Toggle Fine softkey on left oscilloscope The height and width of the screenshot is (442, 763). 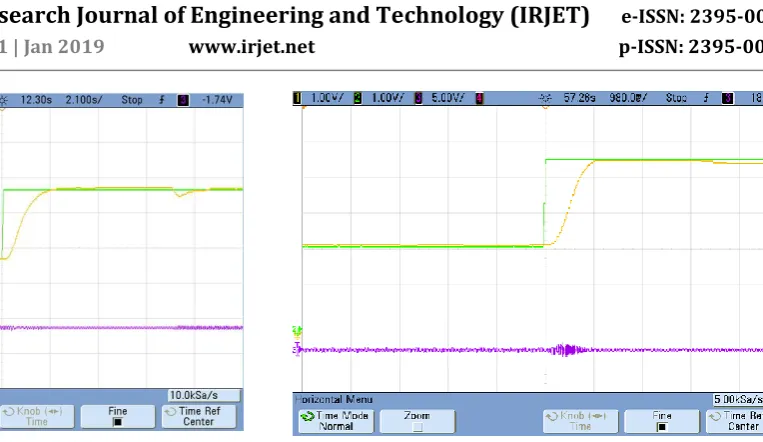point(117,417)
